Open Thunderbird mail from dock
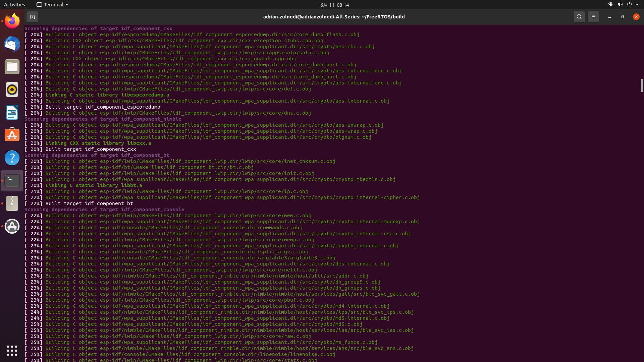 tap(12, 44)
